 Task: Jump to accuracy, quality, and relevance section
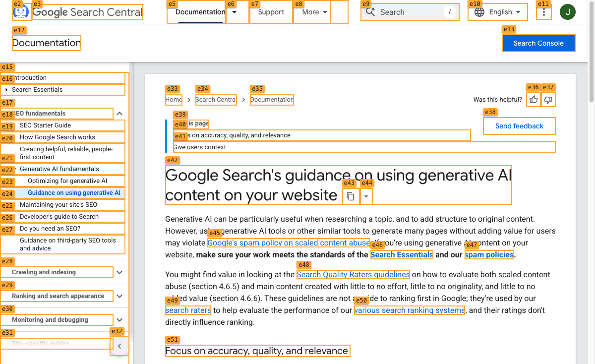(x=322, y=135)
